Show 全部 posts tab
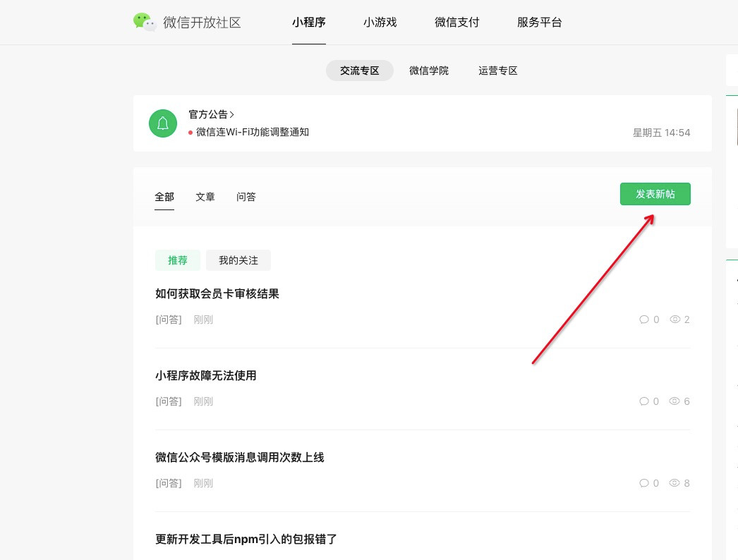 164,197
